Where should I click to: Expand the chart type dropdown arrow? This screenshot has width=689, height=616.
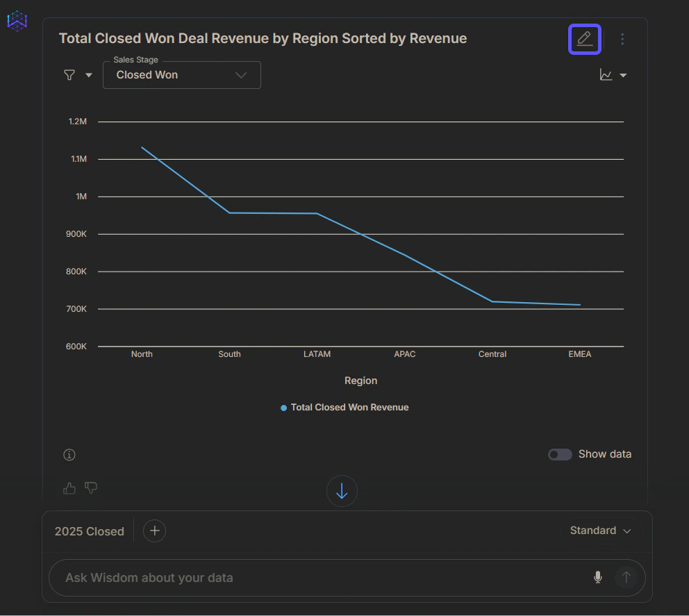623,76
